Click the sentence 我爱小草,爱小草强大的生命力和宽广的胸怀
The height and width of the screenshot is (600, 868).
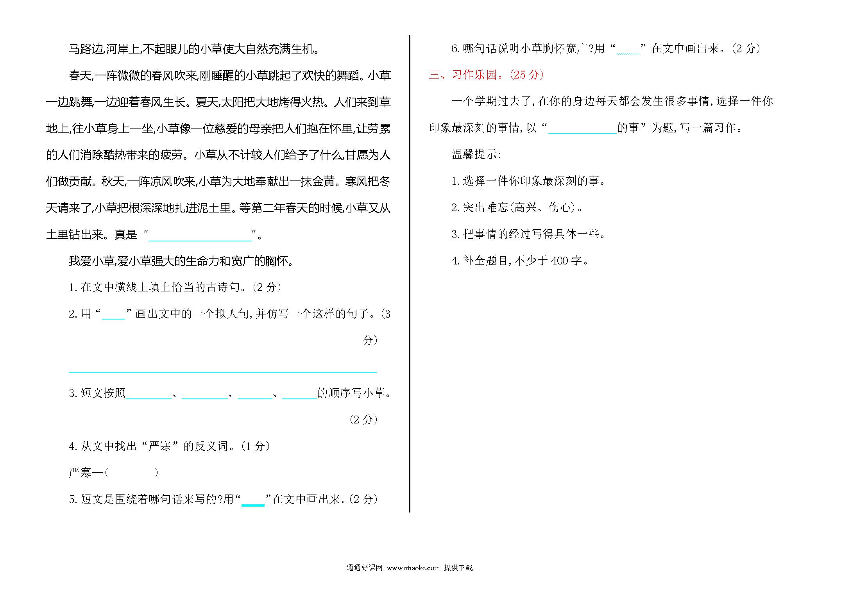[181, 261]
